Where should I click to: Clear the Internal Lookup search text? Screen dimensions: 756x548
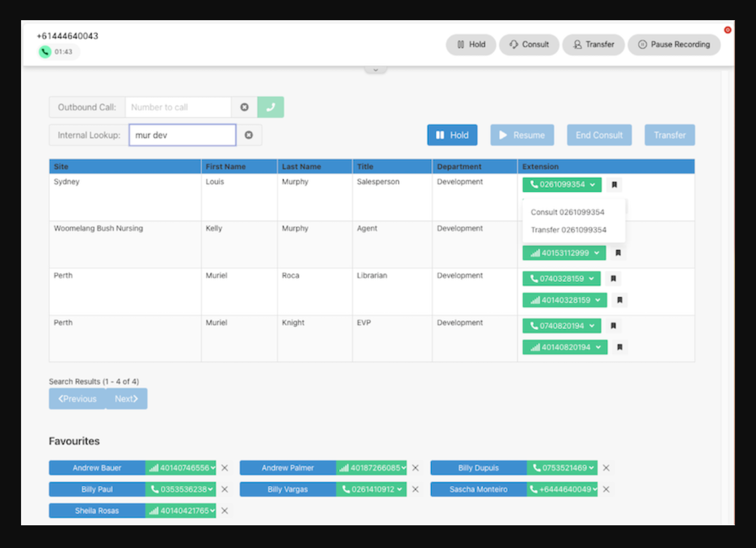point(249,135)
